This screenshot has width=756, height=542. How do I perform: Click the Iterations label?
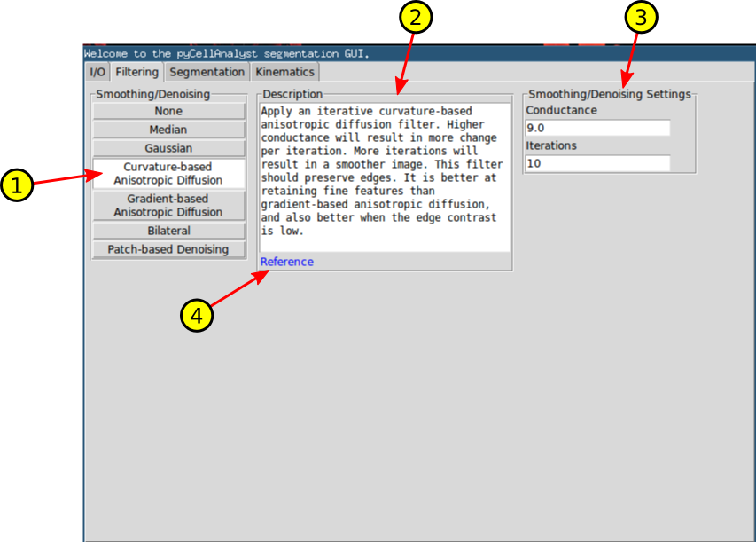(551, 145)
